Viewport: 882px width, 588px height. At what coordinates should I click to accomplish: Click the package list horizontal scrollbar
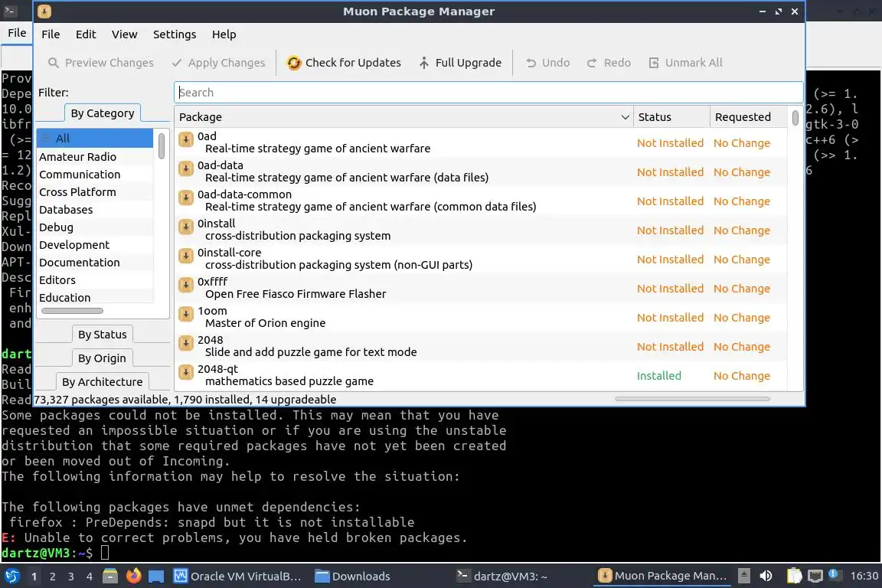692,399
